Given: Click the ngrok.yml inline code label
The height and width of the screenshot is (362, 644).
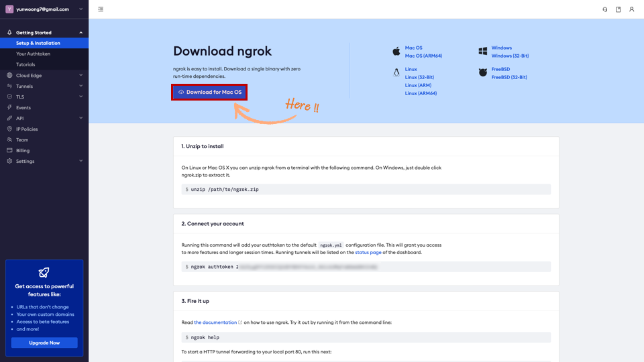Looking at the screenshot, I should (331, 245).
